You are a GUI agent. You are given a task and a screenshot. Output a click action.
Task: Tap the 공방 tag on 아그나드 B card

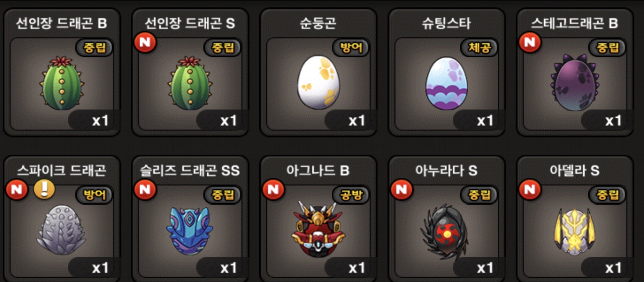click(351, 195)
